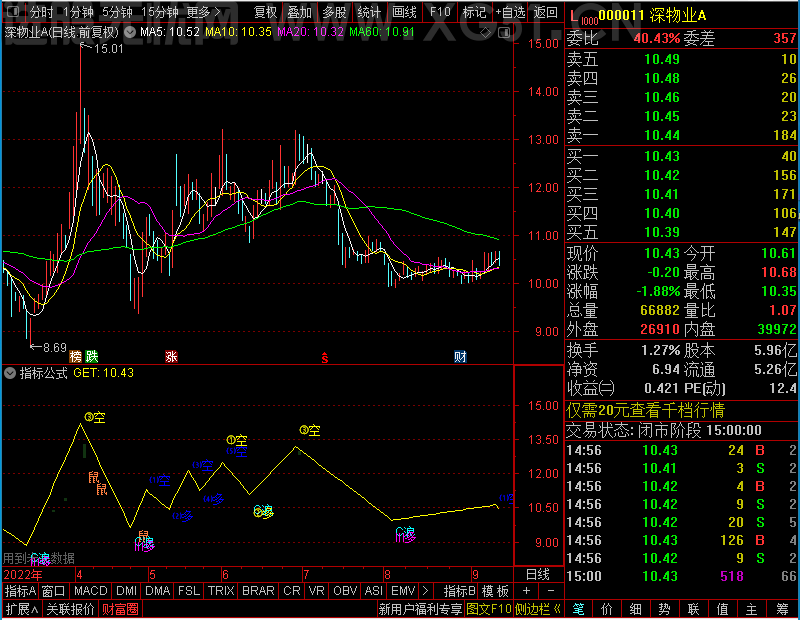Open 多股 multi-stock view
Image resolution: width=800 pixels, height=620 pixels.
click(334, 12)
